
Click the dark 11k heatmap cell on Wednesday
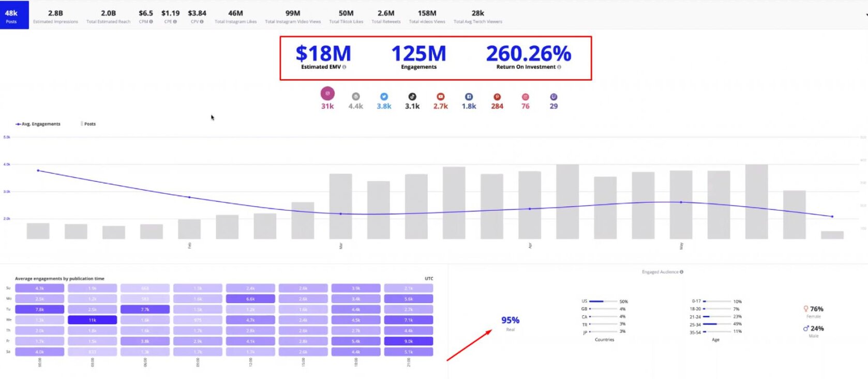(x=92, y=320)
